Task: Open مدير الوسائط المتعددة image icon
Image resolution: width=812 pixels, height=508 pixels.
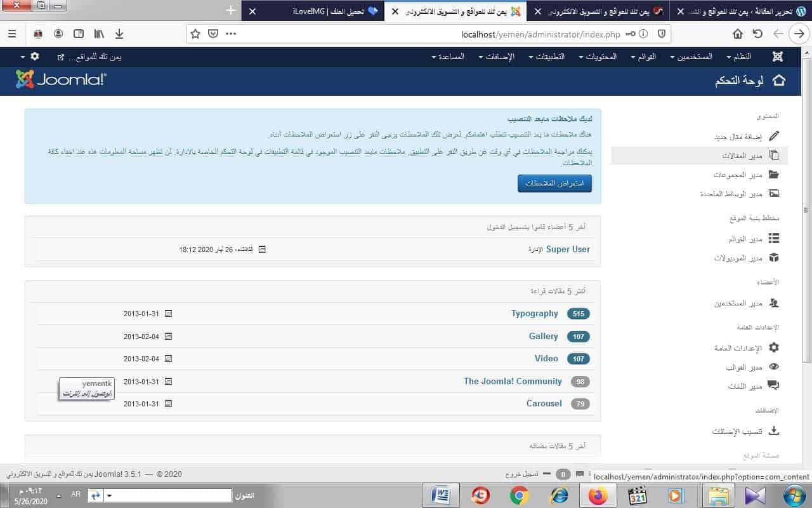Action: [774, 193]
